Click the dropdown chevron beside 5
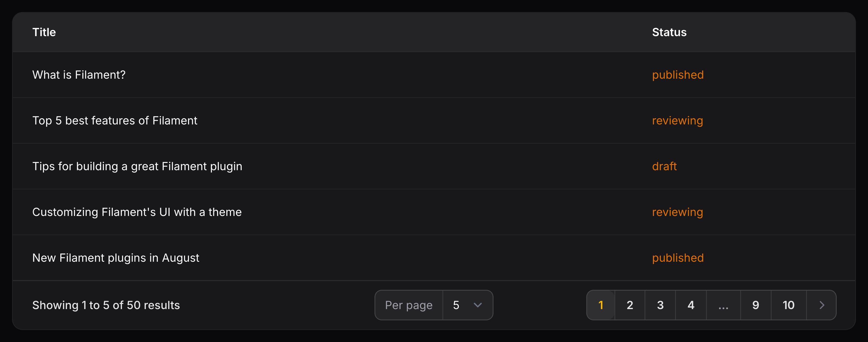The height and width of the screenshot is (342, 868). [477, 305]
